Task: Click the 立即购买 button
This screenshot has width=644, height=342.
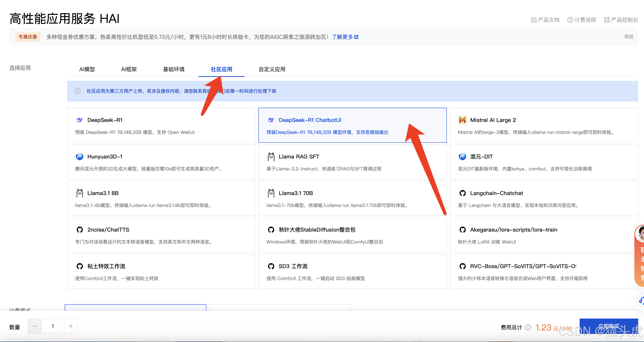Action: (x=609, y=326)
